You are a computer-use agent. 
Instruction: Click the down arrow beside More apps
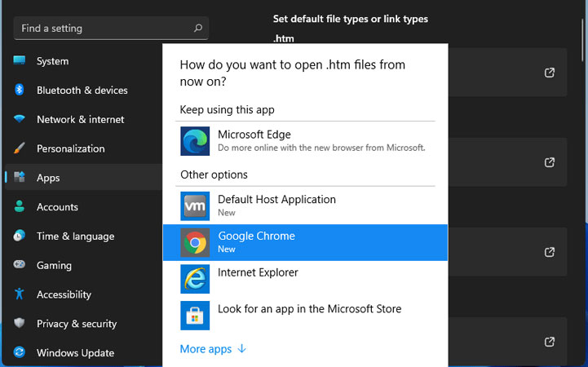click(242, 348)
